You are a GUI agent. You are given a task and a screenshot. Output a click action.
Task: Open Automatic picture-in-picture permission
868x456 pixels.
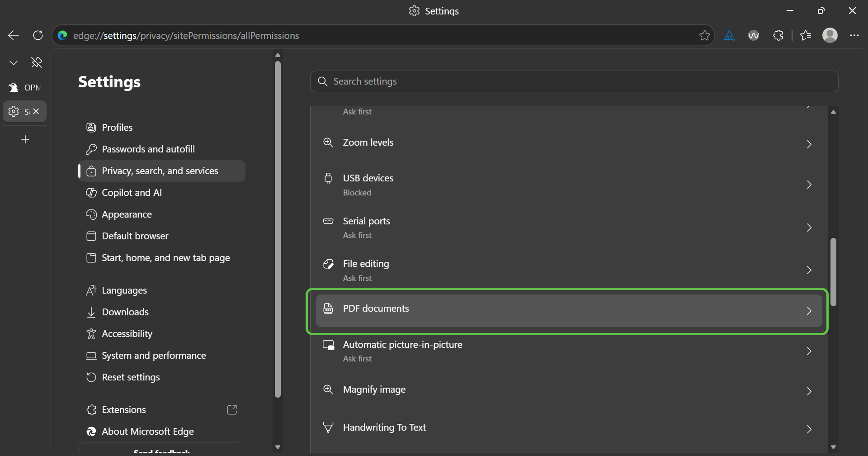pyautogui.click(x=569, y=351)
